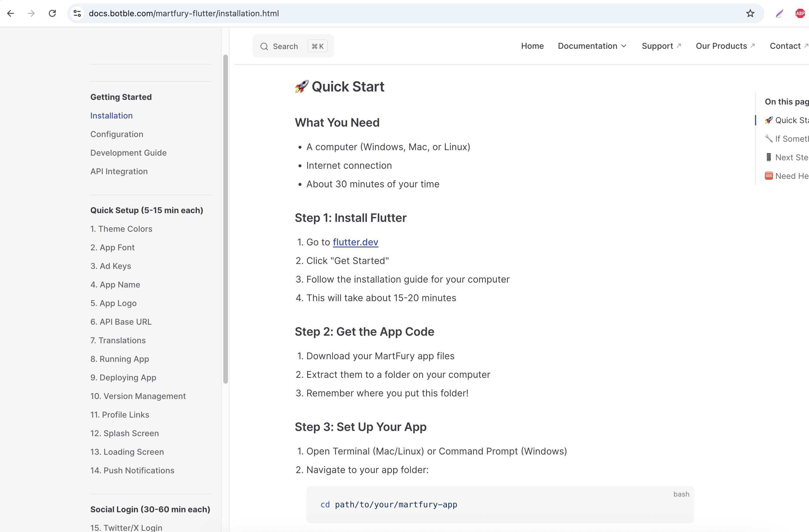Jump to Next Steps outline entry

[787, 157]
